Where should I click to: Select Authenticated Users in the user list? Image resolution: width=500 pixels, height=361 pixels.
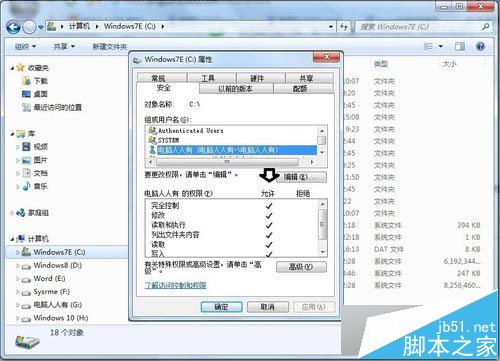pyautogui.click(x=190, y=131)
